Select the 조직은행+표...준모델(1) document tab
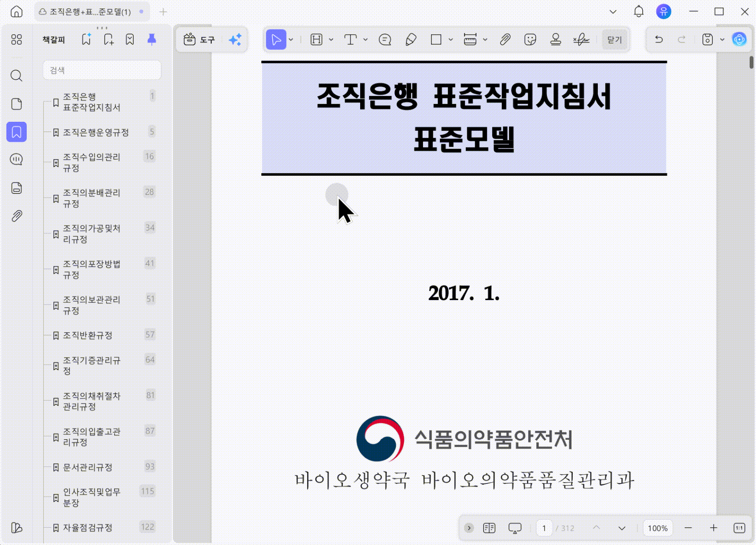Viewport: 756px width, 545px height. (91, 12)
